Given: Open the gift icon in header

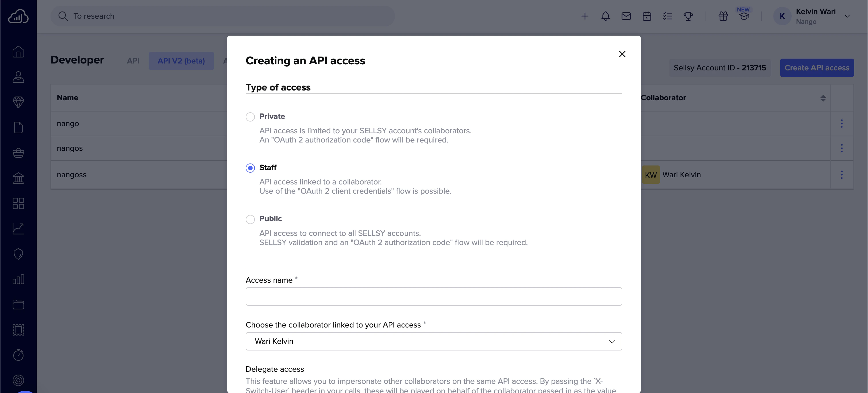Looking at the screenshot, I should (723, 16).
